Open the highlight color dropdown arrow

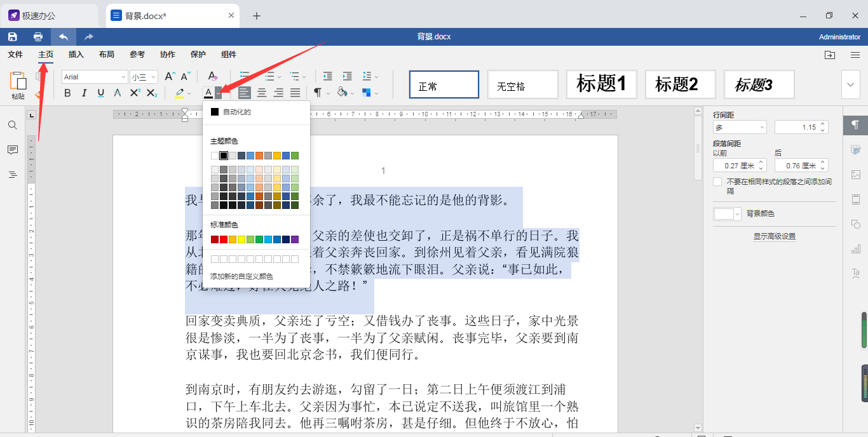pyautogui.click(x=189, y=94)
